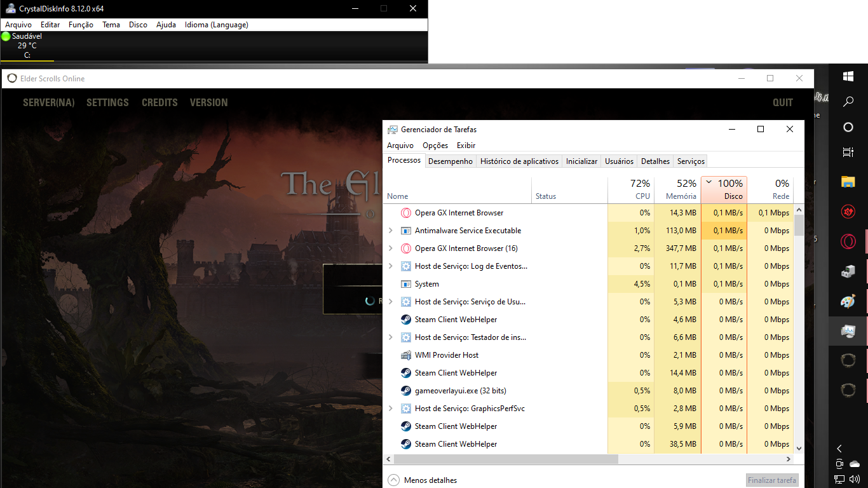Viewport: 868px width, 488px height.
Task: Switch to Paint via its taskbar icon
Action: tap(848, 301)
